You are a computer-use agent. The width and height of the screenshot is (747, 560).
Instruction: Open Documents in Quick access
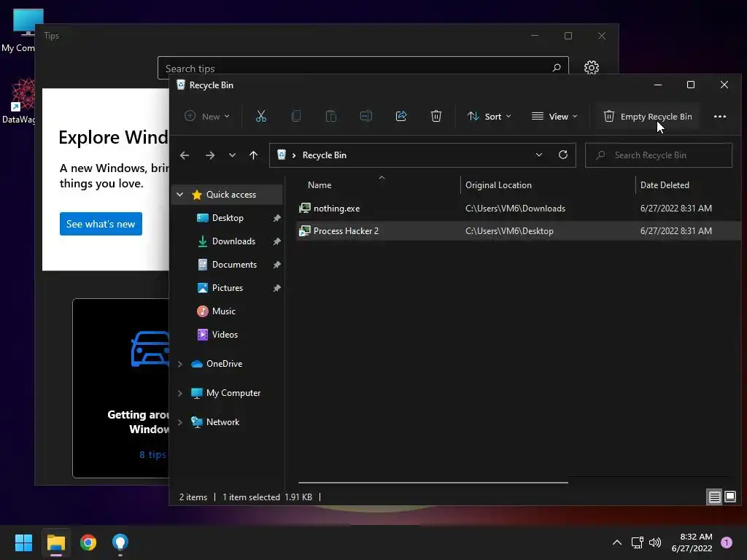pyautogui.click(x=234, y=265)
